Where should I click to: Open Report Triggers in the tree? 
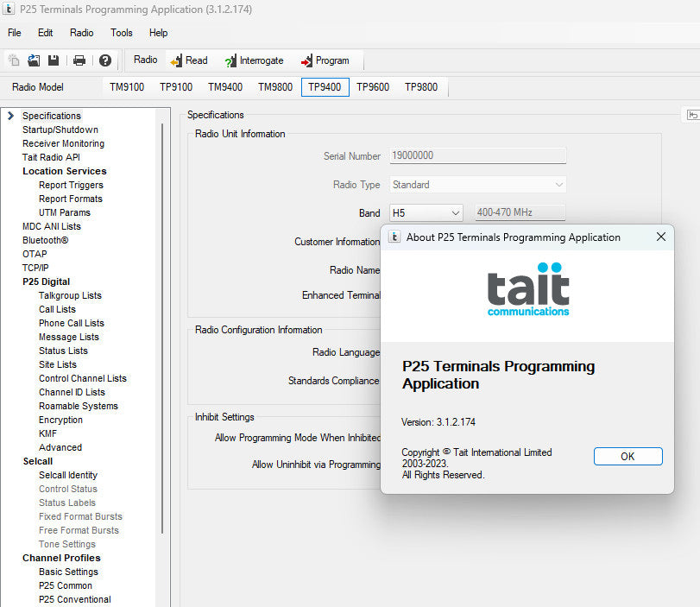click(71, 185)
